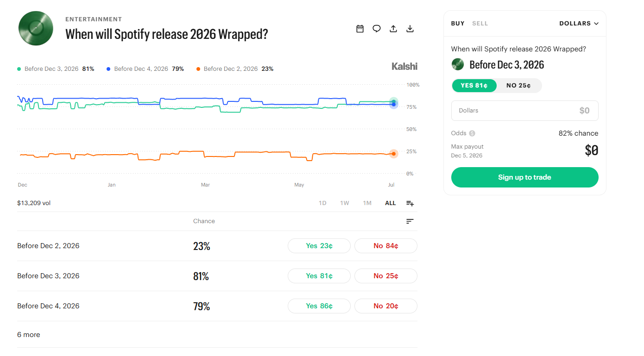Select the 1W chart range
The width and height of the screenshot is (644, 356).
(345, 203)
